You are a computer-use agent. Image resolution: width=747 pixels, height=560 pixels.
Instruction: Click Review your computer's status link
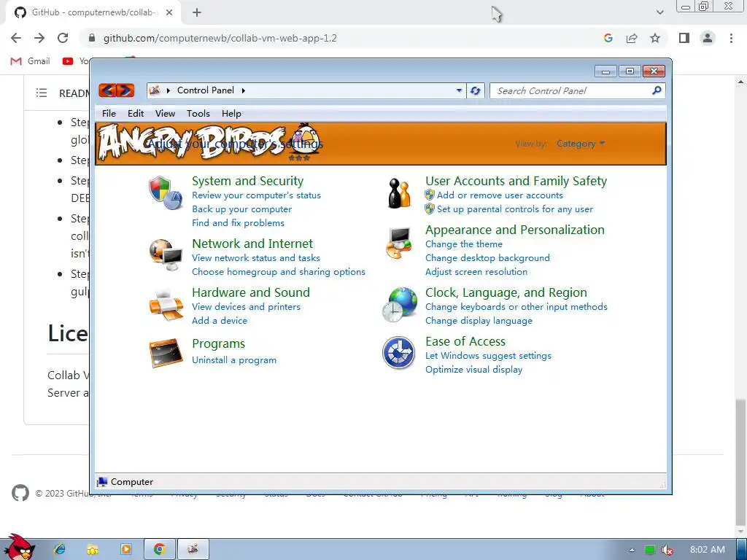pos(256,195)
